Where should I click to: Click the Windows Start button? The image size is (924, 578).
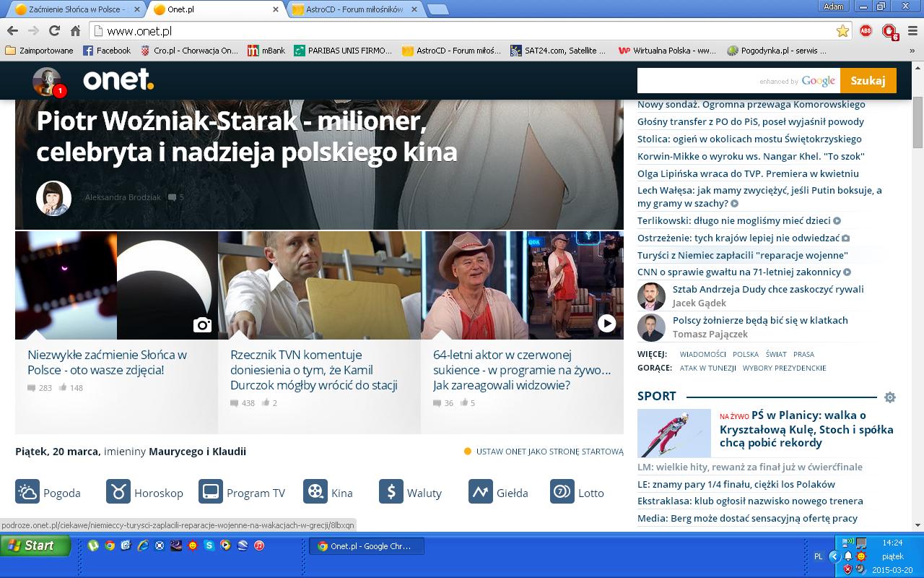pyautogui.click(x=35, y=546)
